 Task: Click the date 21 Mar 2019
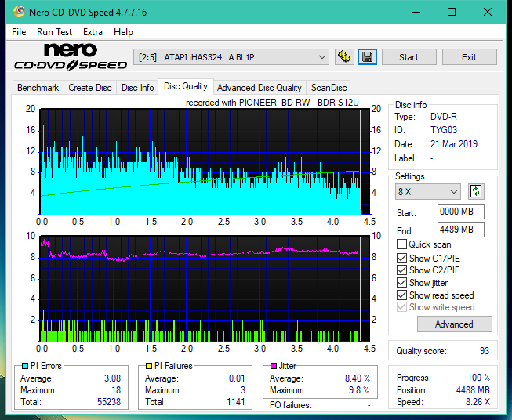(x=454, y=144)
